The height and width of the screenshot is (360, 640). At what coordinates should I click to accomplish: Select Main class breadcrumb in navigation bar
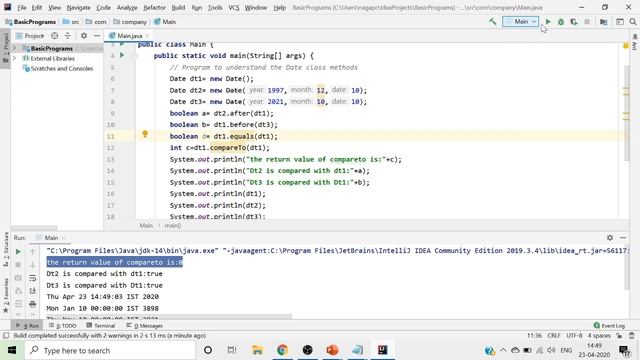[x=165, y=22]
